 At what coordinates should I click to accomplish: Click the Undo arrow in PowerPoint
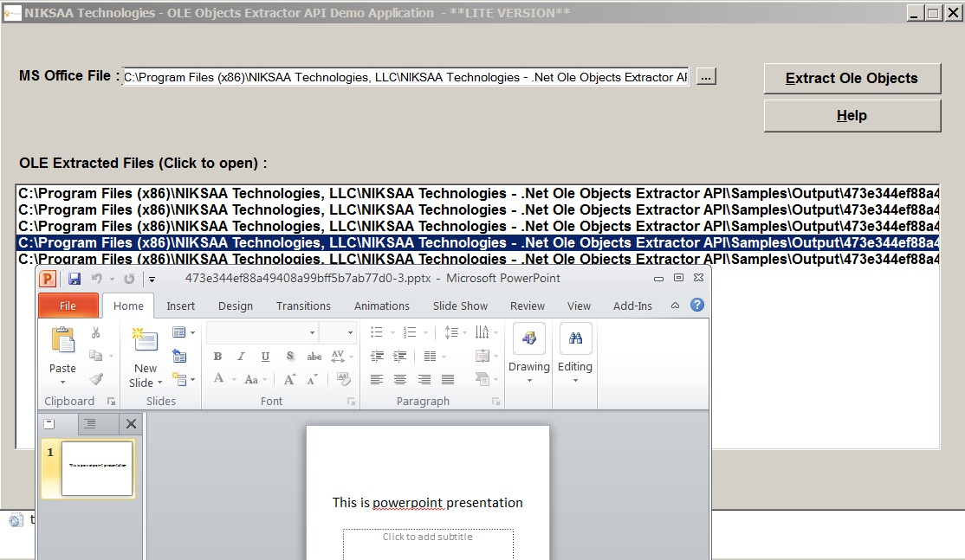click(97, 279)
